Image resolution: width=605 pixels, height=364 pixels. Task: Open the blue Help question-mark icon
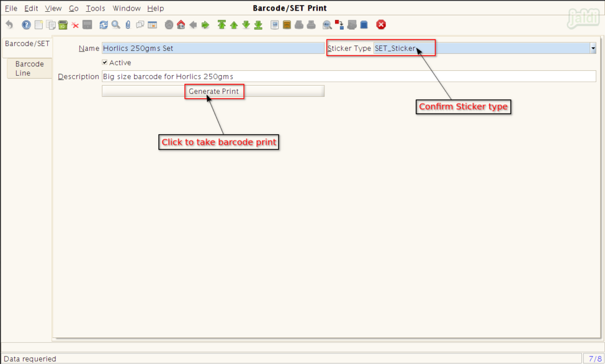pos(26,25)
